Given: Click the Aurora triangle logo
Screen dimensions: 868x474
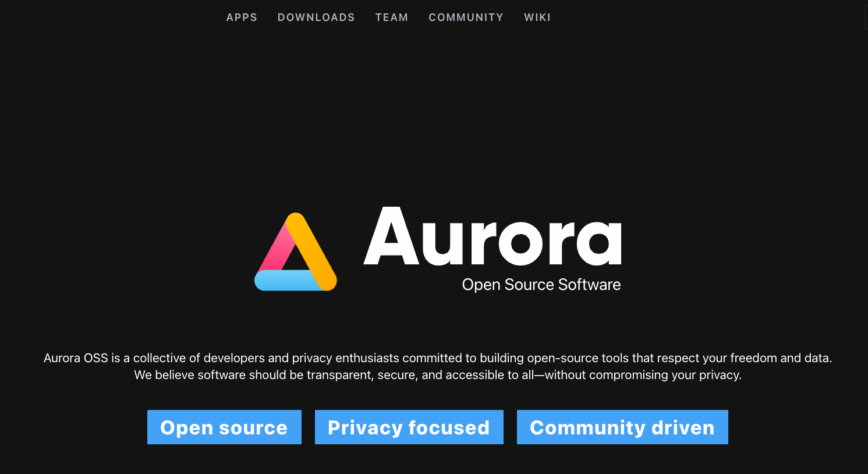Looking at the screenshot, I should (x=296, y=253).
